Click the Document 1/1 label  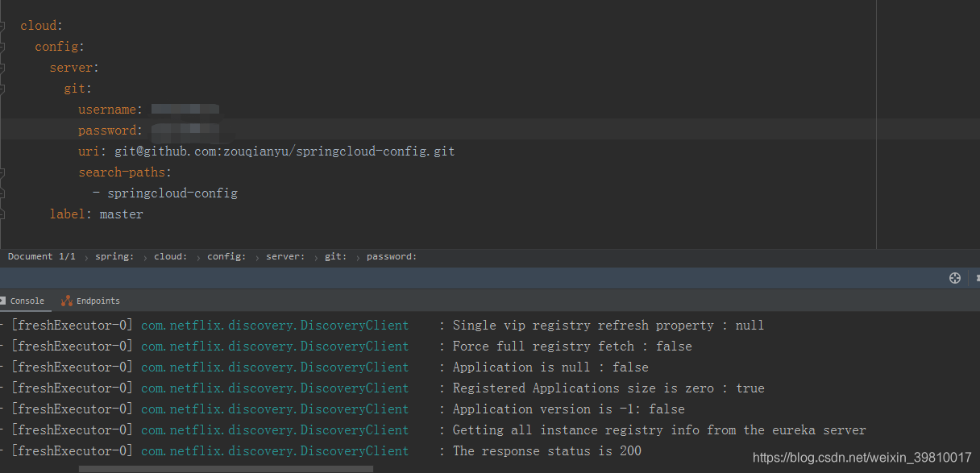click(x=41, y=256)
